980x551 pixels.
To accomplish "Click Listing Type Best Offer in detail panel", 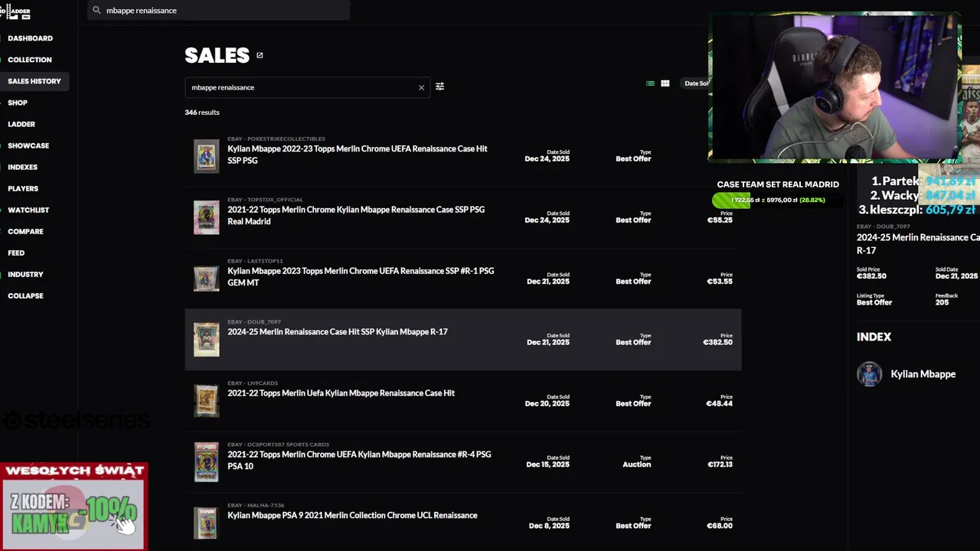I will pos(874,302).
